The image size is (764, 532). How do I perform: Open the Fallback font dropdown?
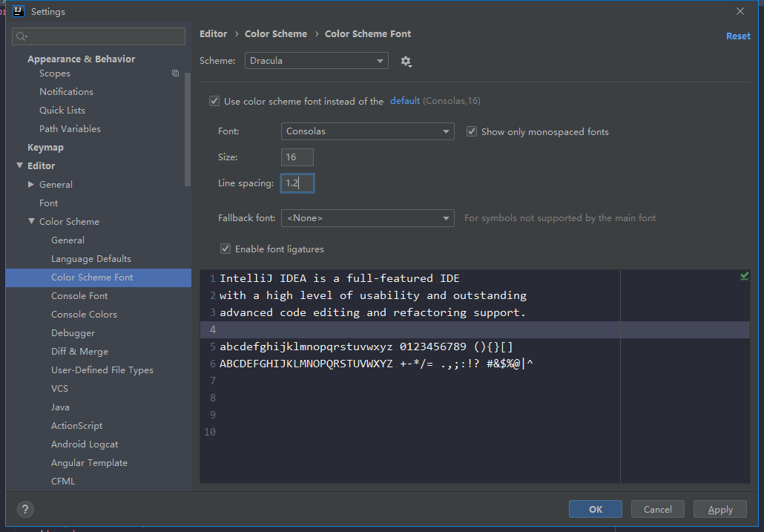[367, 218]
